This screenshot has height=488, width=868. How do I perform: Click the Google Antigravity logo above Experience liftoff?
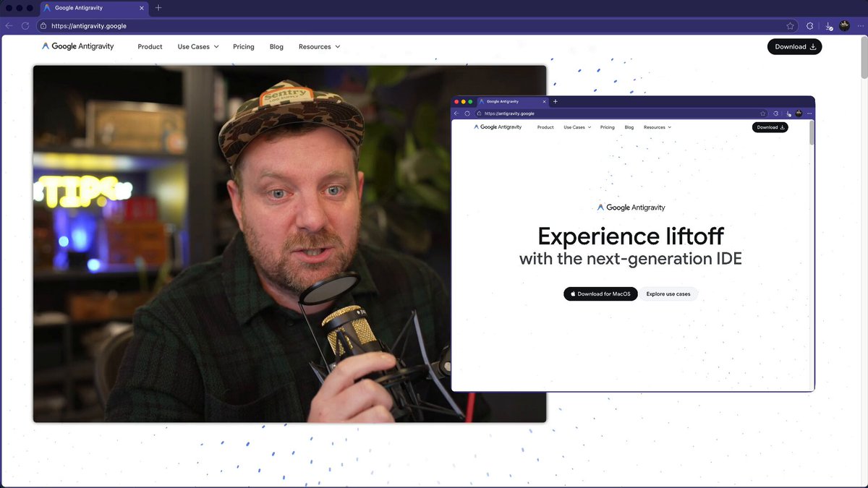click(x=631, y=207)
